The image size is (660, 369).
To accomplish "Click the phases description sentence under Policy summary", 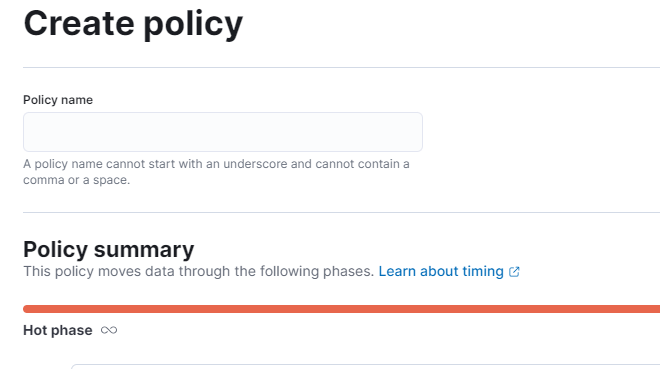I will pos(199,271).
